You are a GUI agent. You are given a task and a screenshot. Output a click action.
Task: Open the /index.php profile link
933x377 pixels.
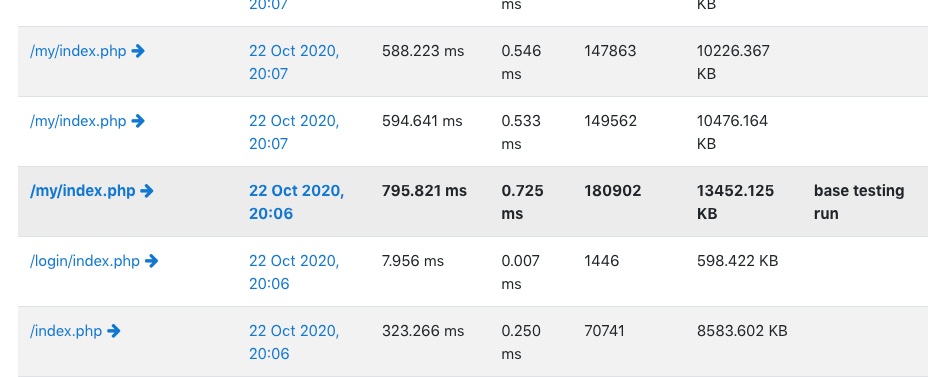(x=66, y=331)
